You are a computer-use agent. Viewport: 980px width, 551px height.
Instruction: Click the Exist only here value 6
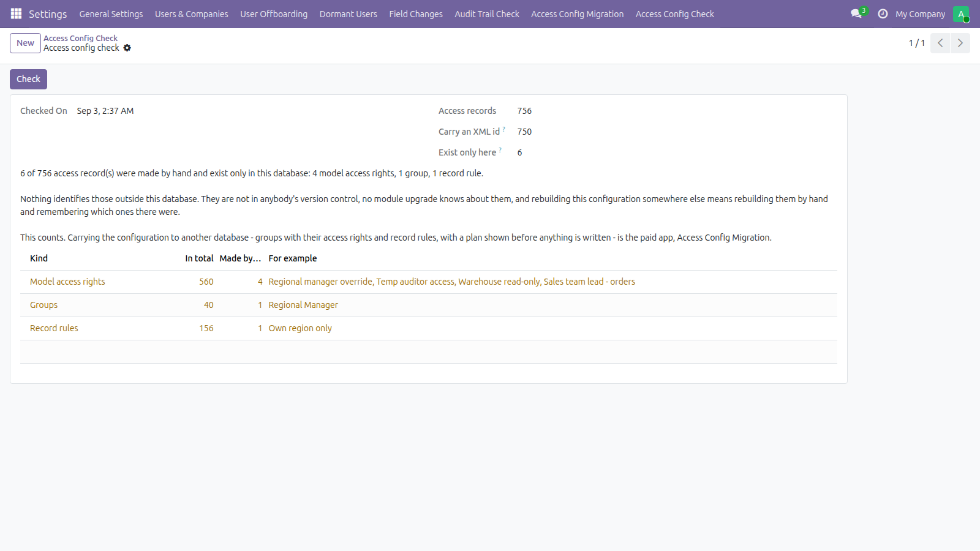point(519,152)
